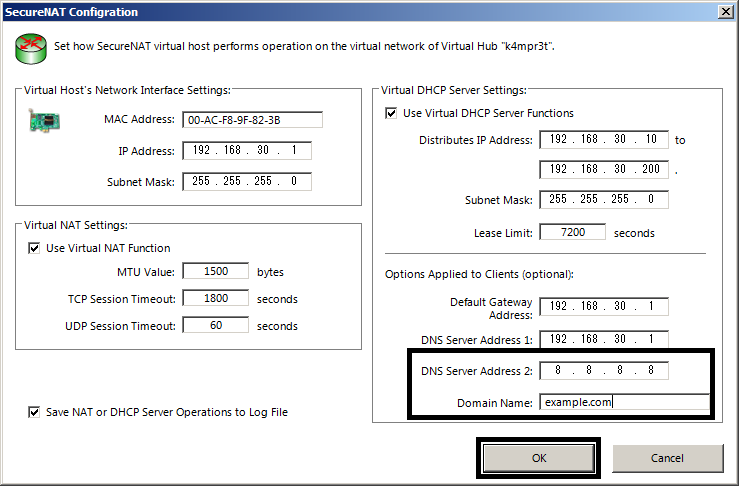
Task: Click the MAC Address field
Action: click(x=253, y=120)
